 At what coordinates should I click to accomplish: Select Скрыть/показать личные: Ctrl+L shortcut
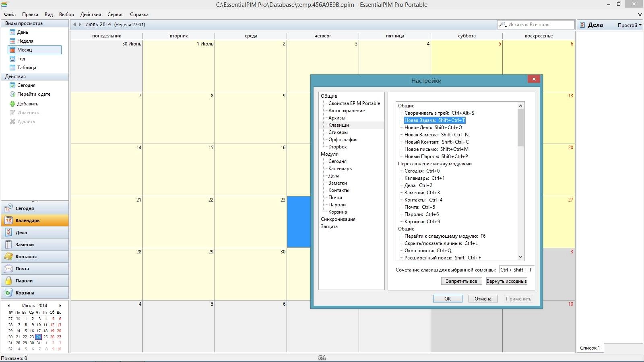pos(441,243)
